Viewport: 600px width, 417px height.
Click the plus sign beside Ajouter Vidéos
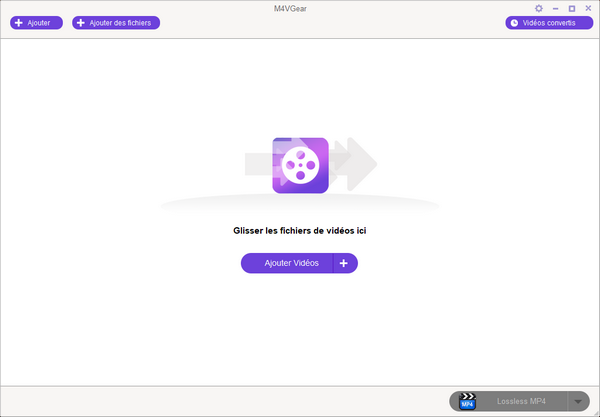click(344, 263)
